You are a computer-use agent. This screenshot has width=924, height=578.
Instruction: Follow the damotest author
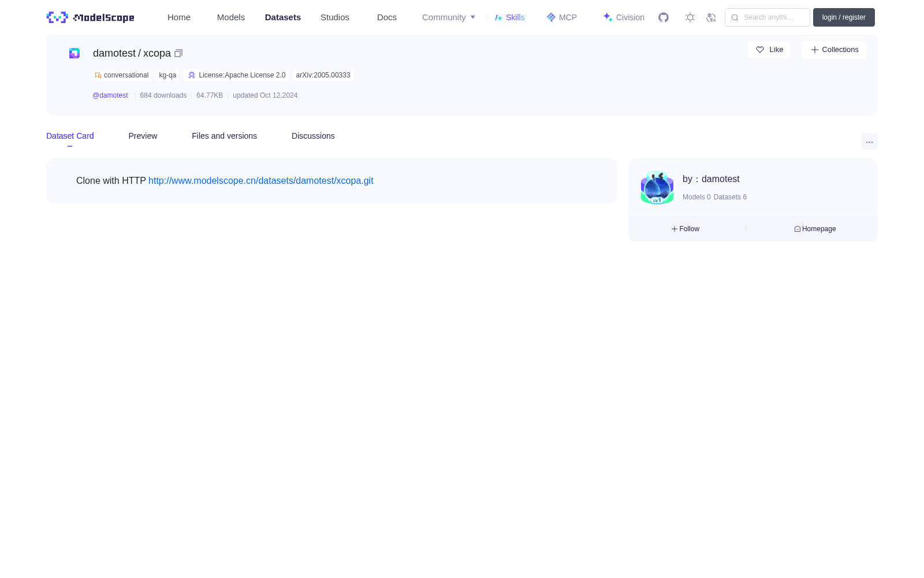[x=685, y=229]
